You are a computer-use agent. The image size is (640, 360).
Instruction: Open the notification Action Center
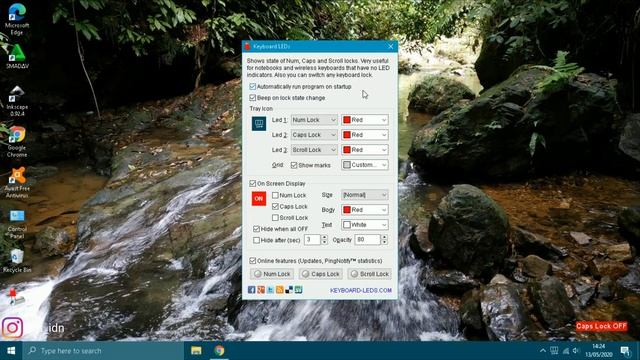[625, 351]
